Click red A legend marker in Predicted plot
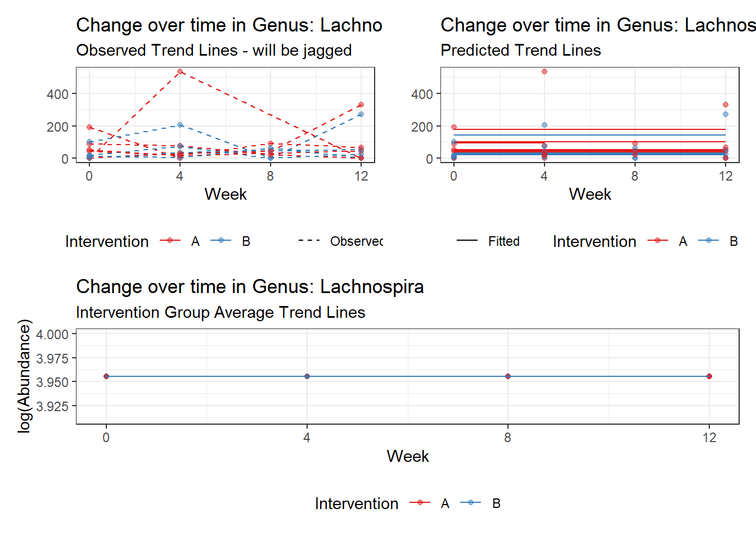756x540 pixels. pyautogui.click(x=658, y=241)
